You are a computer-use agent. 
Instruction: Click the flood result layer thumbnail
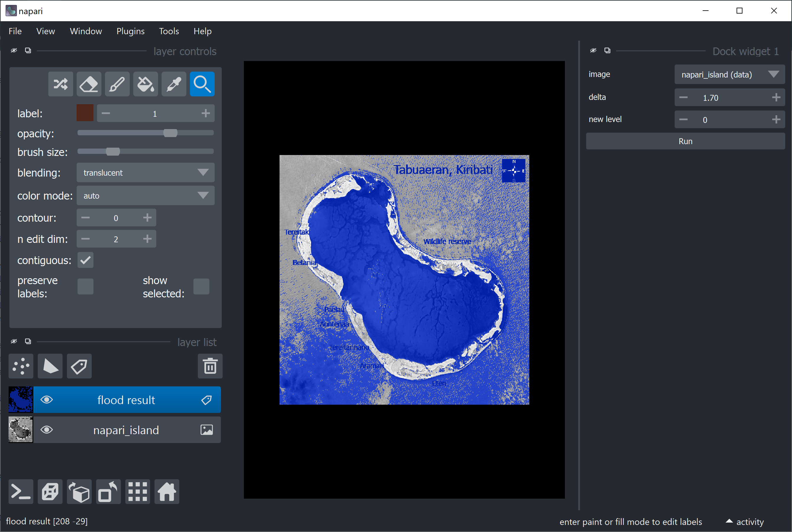[21, 400]
